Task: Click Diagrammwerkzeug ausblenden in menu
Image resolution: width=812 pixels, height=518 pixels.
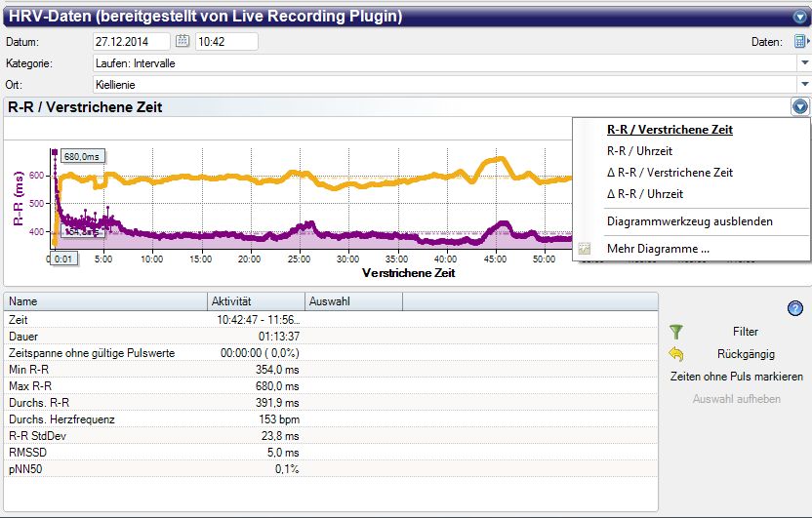Action: [689, 221]
